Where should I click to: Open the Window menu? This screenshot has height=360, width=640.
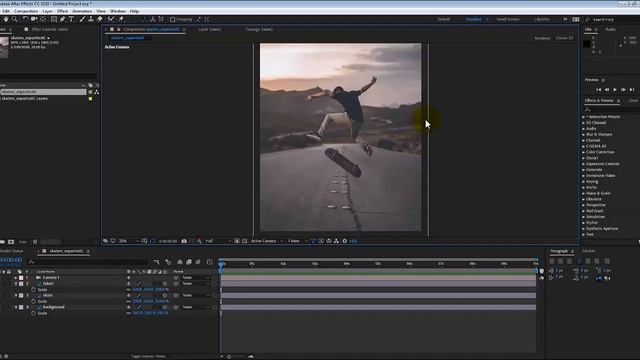[x=118, y=11]
